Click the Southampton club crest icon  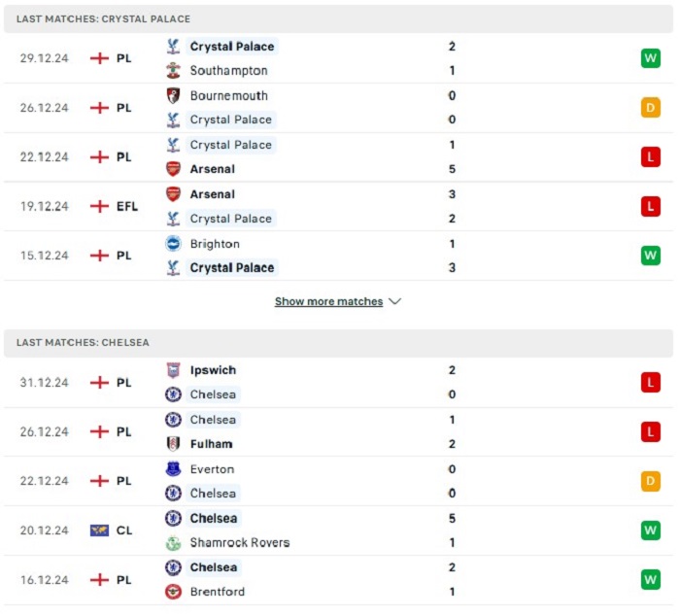173,70
